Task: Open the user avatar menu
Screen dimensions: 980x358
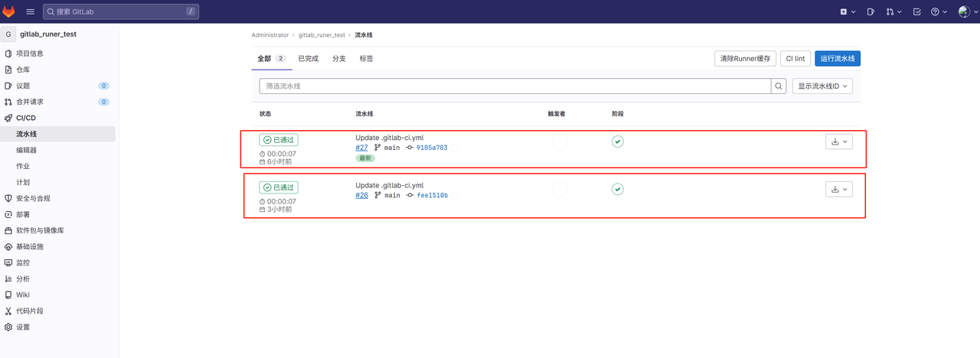Action: click(967, 11)
